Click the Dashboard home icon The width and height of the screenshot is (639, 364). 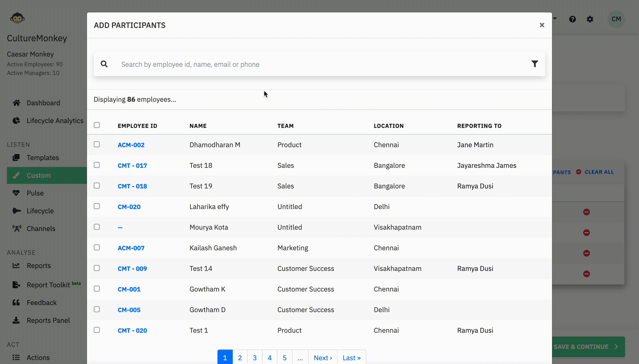pos(16,103)
